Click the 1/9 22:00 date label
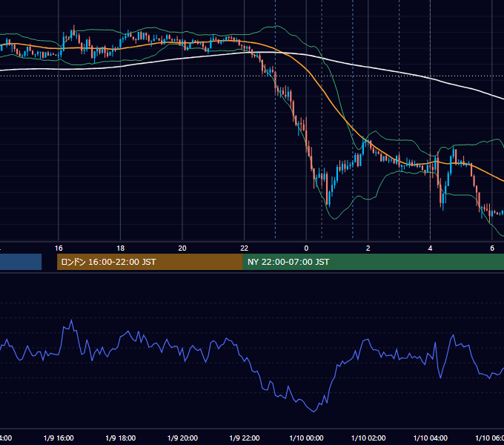The height and width of the screenshot is (445, 504). coord(245,438)
